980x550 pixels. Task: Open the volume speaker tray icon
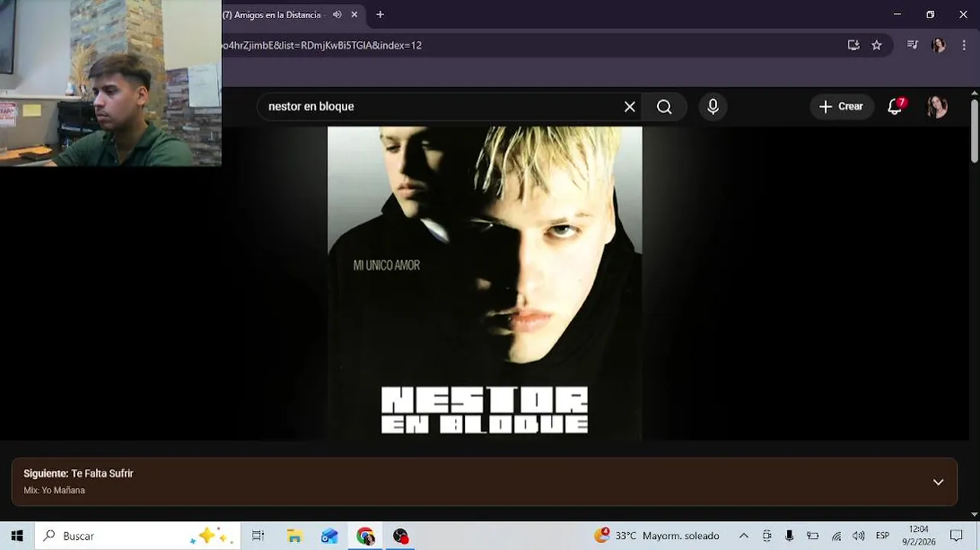pyautogui.click(x=859, y=535)
